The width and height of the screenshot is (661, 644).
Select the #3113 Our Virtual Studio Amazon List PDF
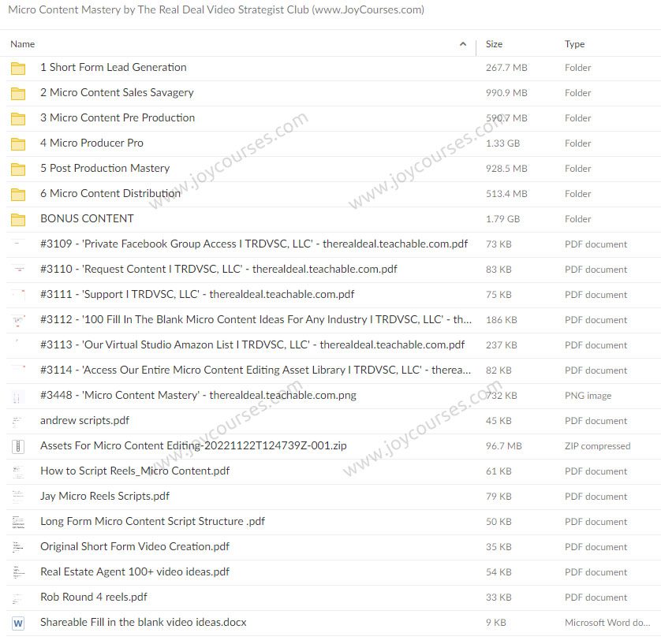pyautogui.click(x=252, y=345)
